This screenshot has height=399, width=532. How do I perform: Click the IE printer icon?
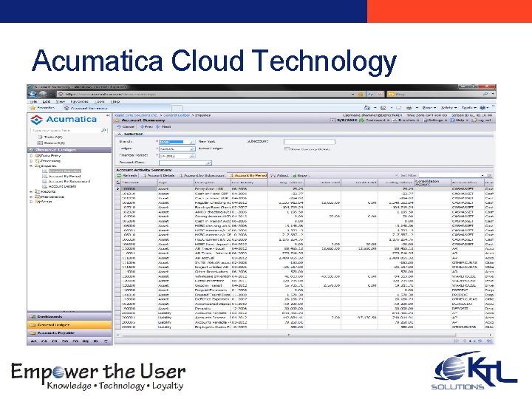[409, 108]
